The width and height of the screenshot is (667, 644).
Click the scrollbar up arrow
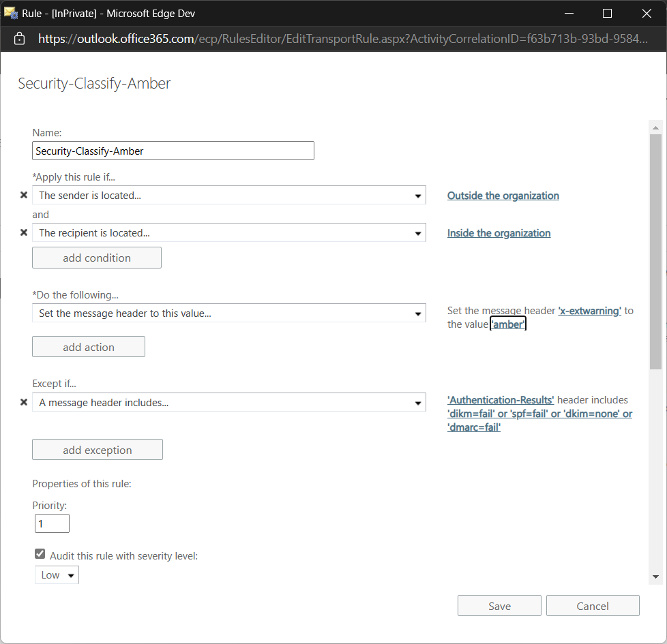click(655, 127)
